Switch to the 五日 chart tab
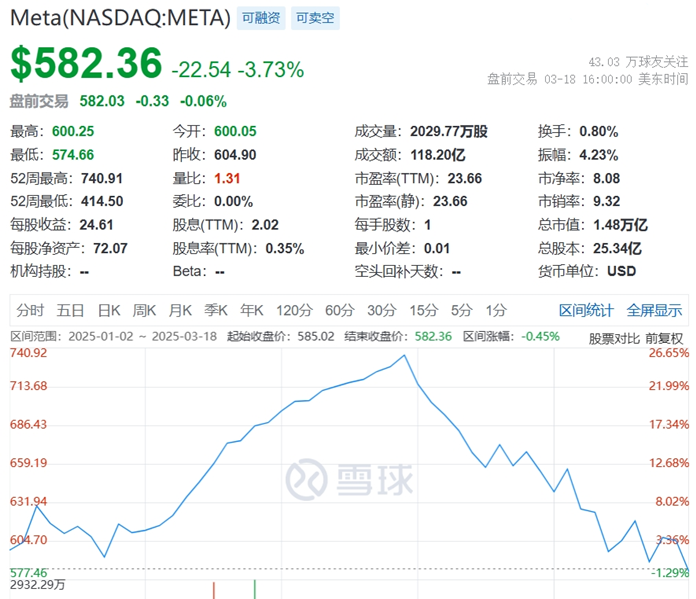Screen dimensions: 696x599 click(70, 310)
